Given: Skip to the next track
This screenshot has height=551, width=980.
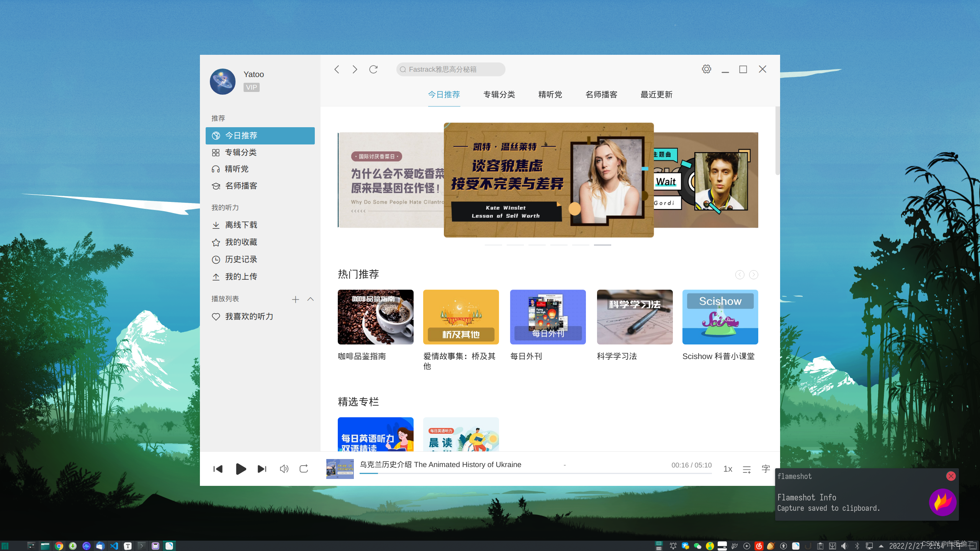Looking at the screenshot, I should 262,469.
